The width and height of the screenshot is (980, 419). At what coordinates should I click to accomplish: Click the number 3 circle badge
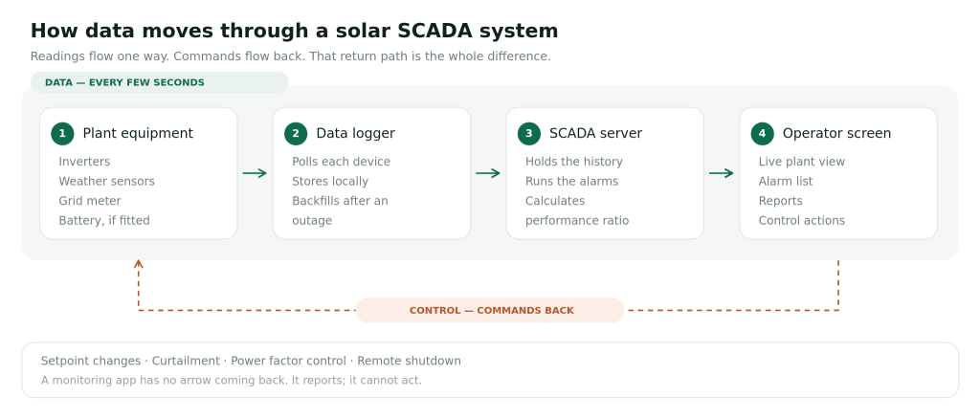point(529,134)
